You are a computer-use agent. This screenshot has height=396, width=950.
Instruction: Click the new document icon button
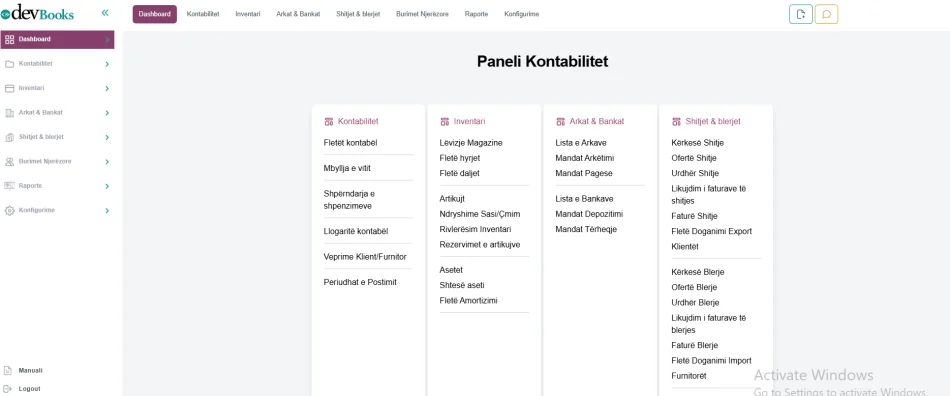(801, 15)
